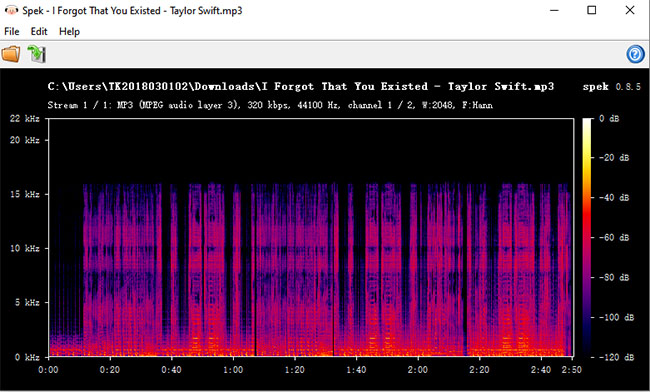This screenshot has width=650, height=392.
Task: Minimize the Spek window
Action: point(554,10)
